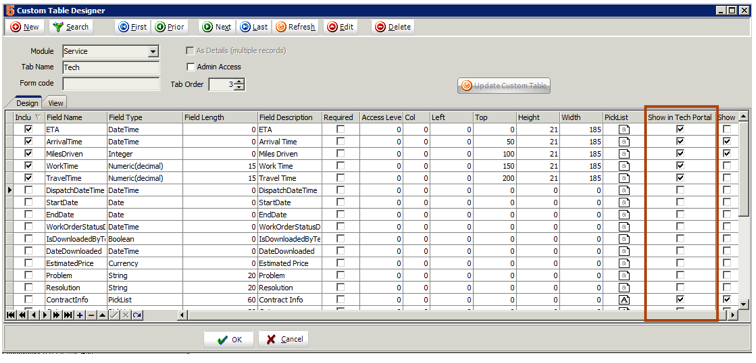The image size is (756, 363).
Task: Click Field Type column header
Action: (144, 117)
